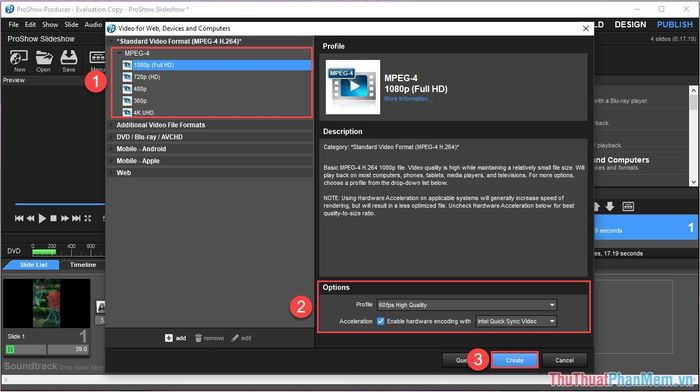This screenshot has height=392, width=700.
Task: Click the ProShow app icon in title bar
Action: 9,8
